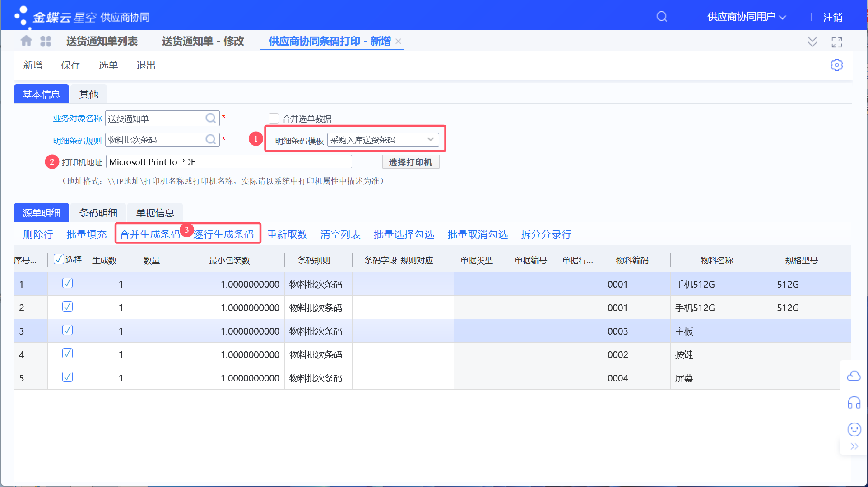Switch to 送货通知单列表 tab
The height and width of the screenshot is (487, 868).
102,41
